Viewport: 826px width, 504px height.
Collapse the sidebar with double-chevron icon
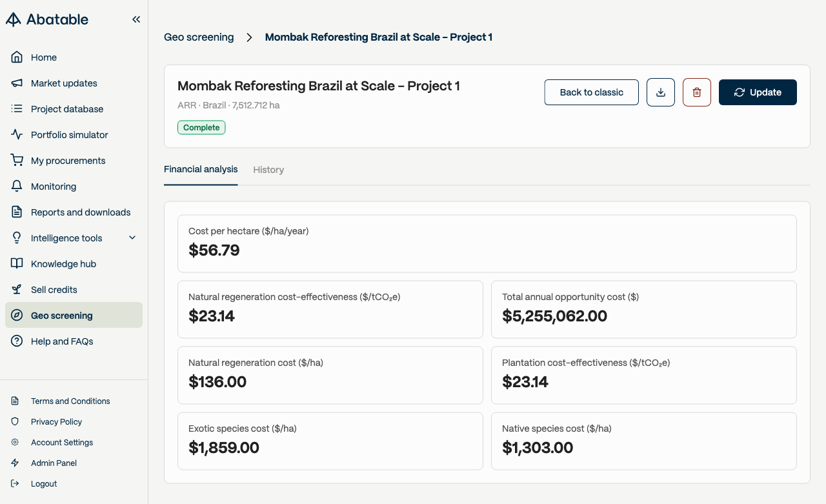tap(136, 19)
